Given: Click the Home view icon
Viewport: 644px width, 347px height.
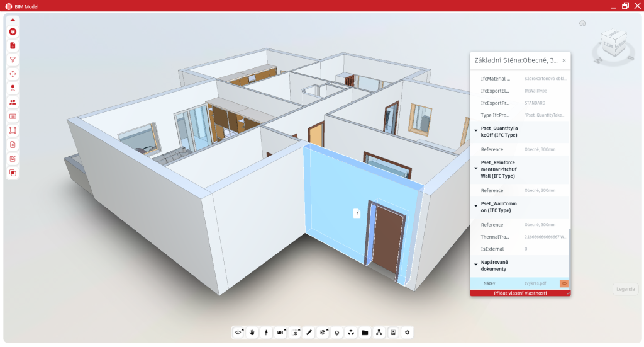Looking at the screenshot, I should [x=582, y=23].
